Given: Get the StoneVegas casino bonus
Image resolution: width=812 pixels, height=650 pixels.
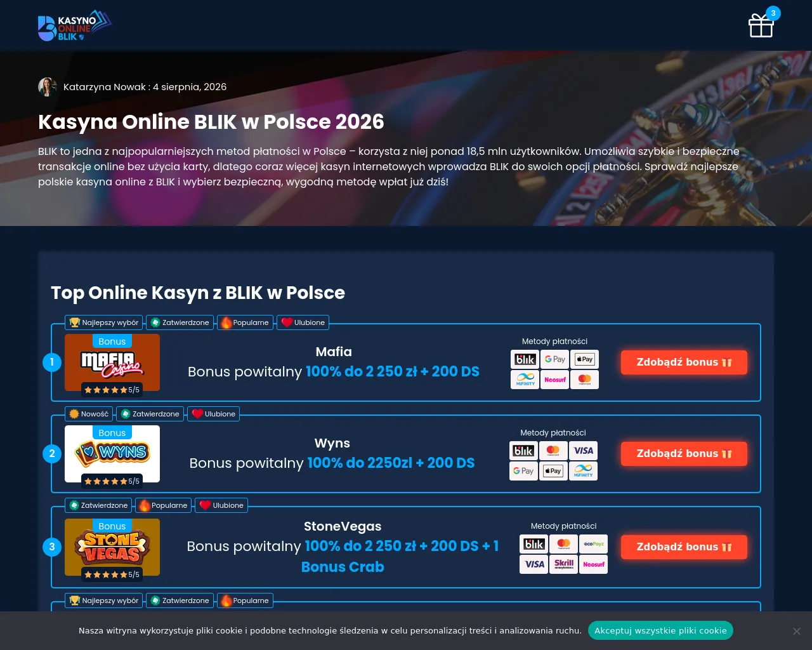Looking at the screenshot, I should coord(684,547).
